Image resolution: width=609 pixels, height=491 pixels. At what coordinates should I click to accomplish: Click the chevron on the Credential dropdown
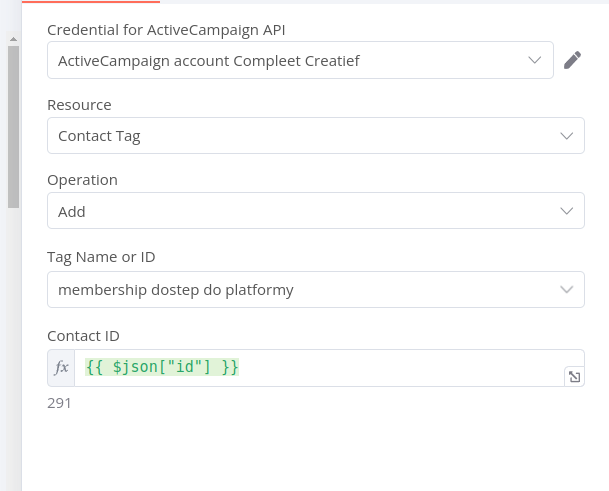[535, 60]
